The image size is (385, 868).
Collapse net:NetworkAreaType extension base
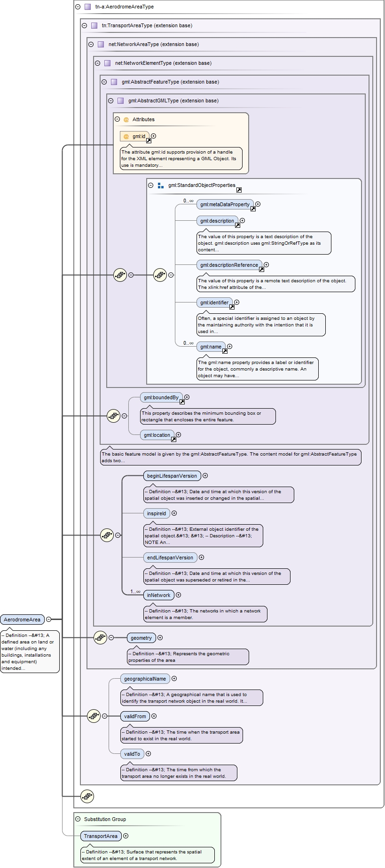91,44
